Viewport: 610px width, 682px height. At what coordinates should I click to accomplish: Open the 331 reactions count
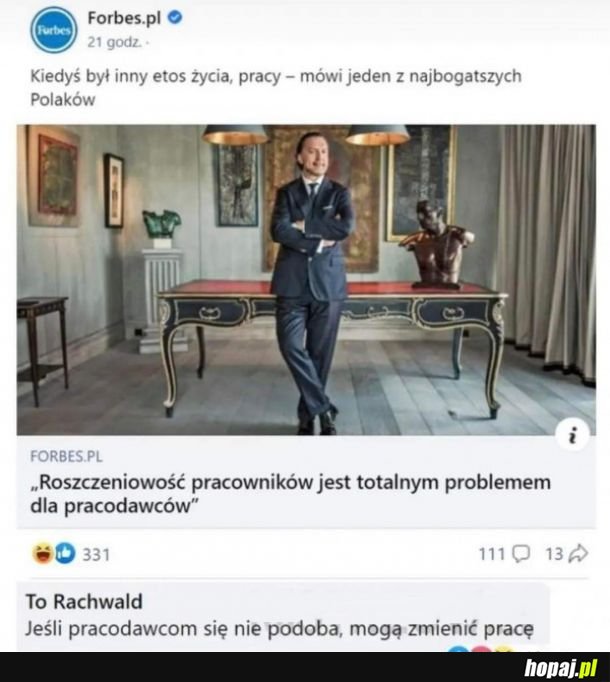tap(96, 553)
